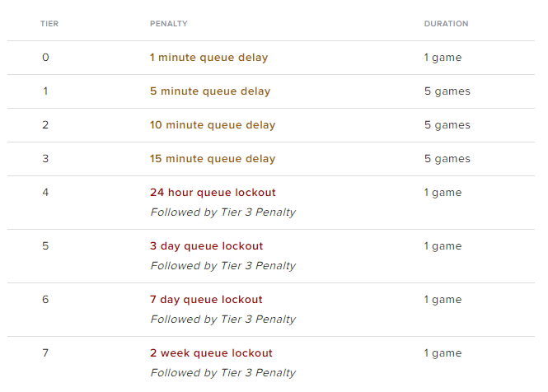This screenshot has height=392, width=548.
Task: Click the tier 1 duration of 5 games
Action: coord(447,91)
